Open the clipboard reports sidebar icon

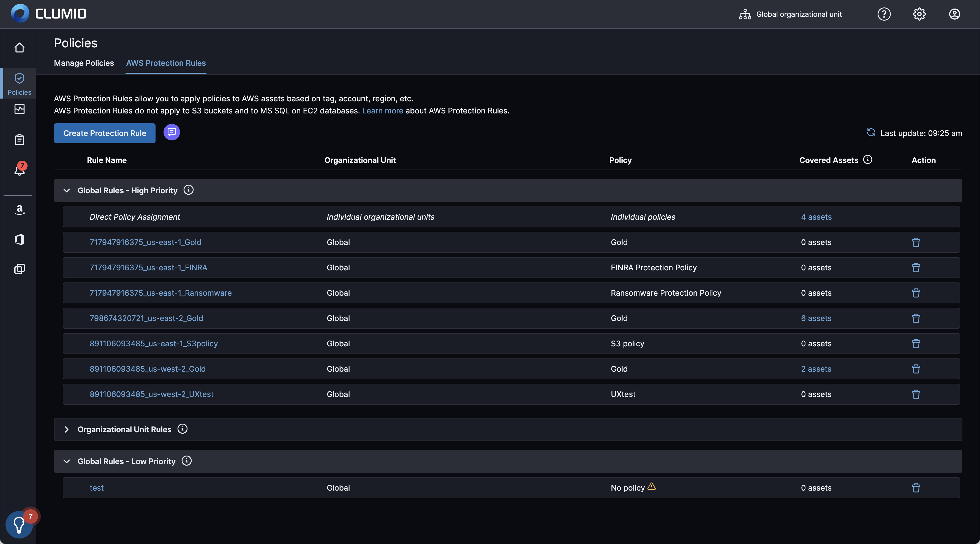pyautogui.click(x=19, y=140)
